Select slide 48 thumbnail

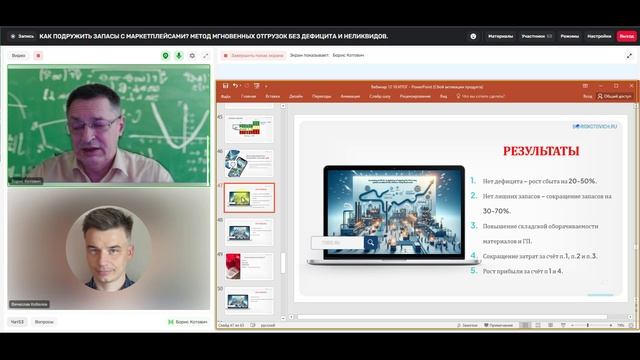(x=249, y=232)
